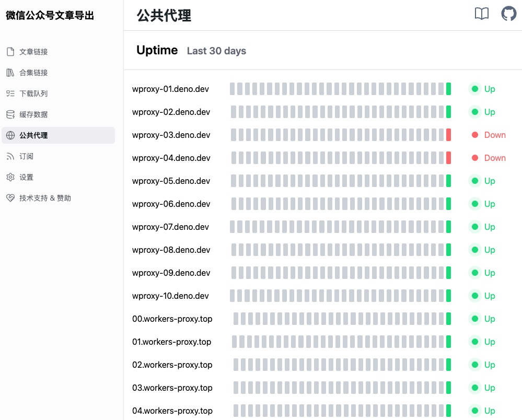
Task: Click the wproxy-09.deno.dev hostname
Action: pos(171,273)
